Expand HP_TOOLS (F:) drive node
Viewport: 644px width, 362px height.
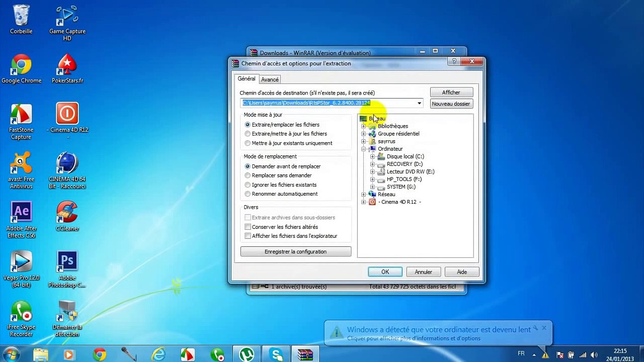point(372,179)
